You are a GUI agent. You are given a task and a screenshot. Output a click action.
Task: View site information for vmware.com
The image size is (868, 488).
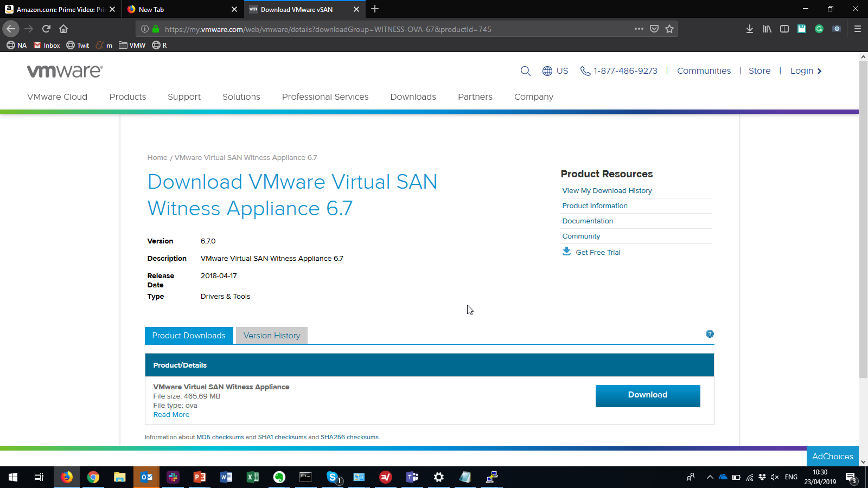(x=145, y=29)
